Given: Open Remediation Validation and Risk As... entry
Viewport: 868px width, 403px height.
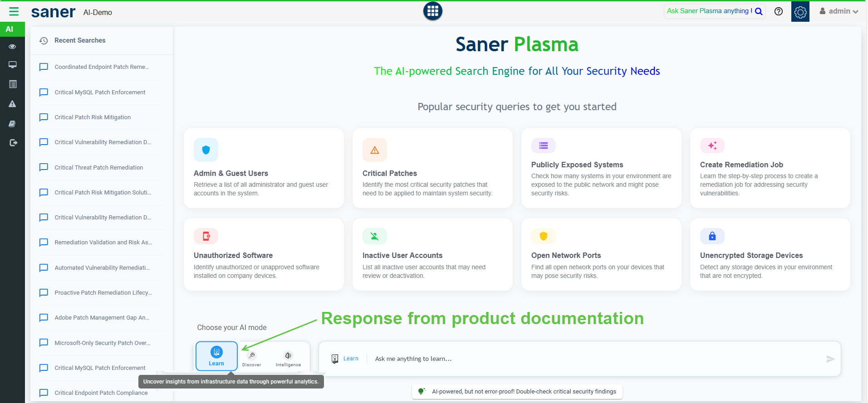Looking at the screenshot, I should coord(102,243).
